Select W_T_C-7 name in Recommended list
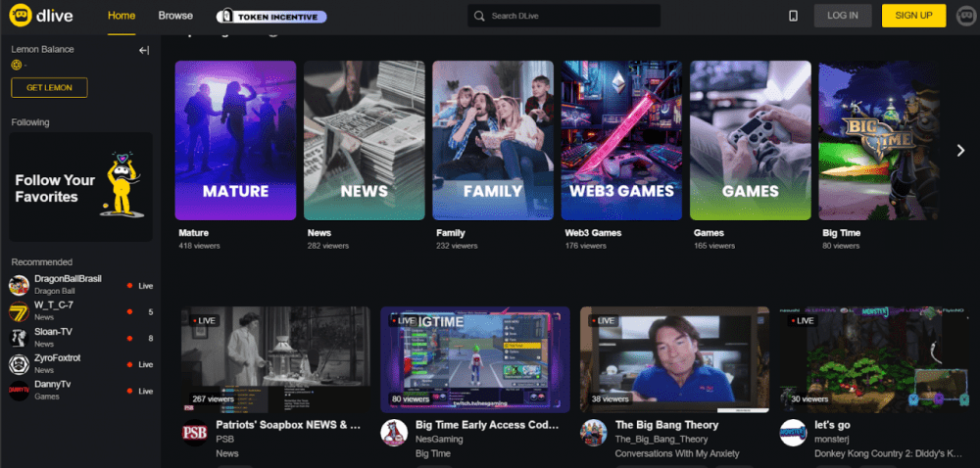Image resolution: width=980 pixels, height=468 pixels. (54, 304)
